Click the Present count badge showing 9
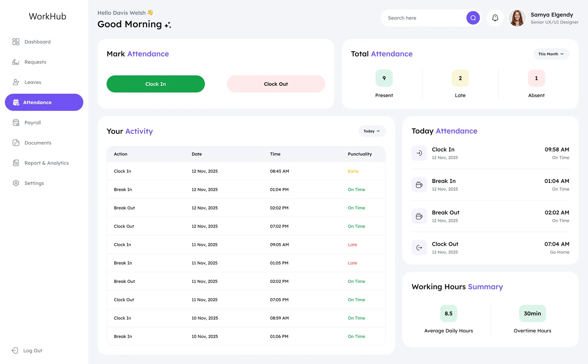The image size is (588, 364). [384, 78]
